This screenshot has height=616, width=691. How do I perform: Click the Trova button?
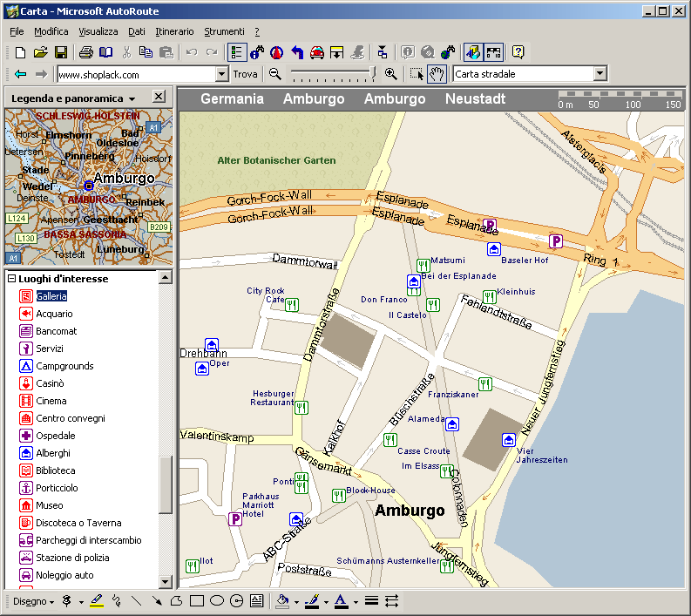tap(246, 74)
